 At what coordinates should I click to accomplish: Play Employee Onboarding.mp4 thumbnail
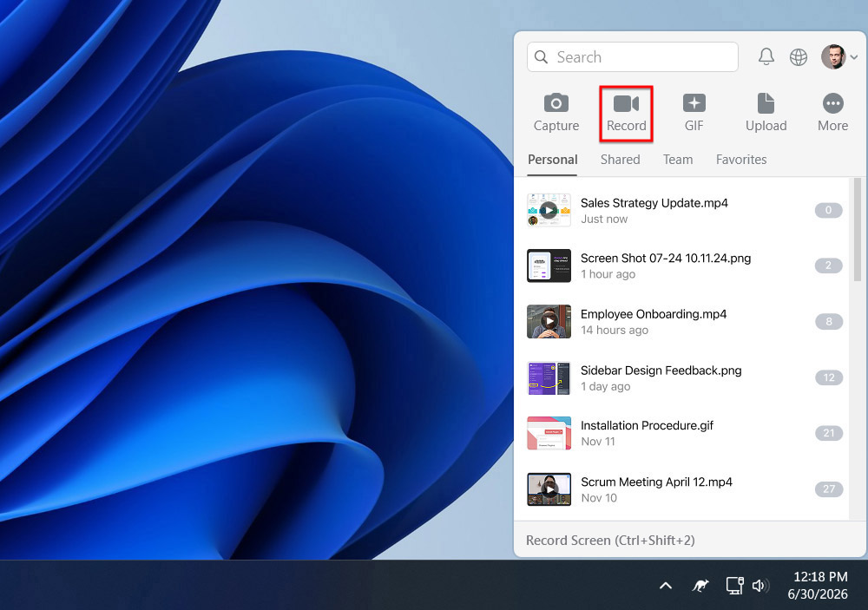pyautogui.click(x=549, y=321)
